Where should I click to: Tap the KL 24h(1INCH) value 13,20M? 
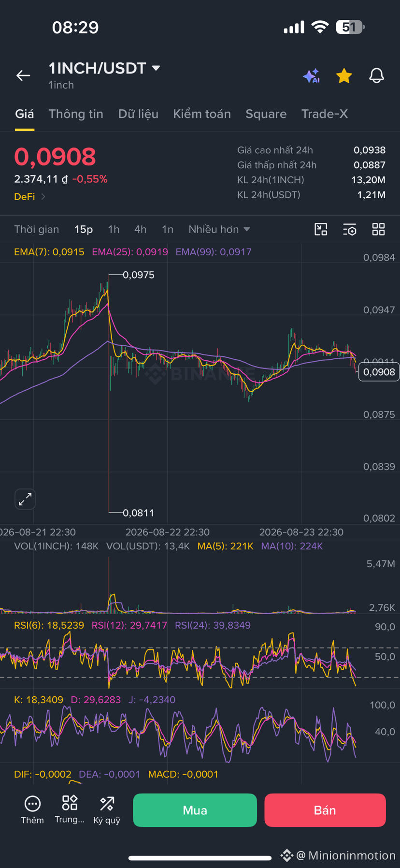point(368,180)
